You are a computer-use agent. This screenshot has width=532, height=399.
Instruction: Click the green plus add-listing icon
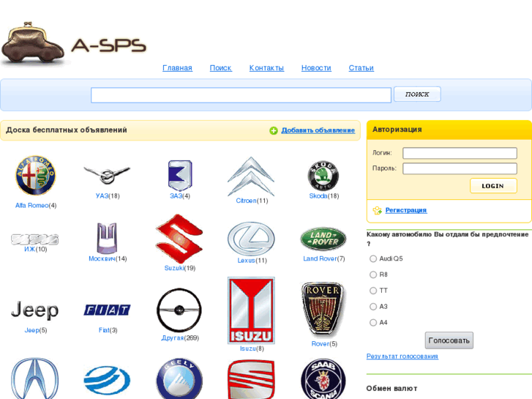[x=274, y=130]
